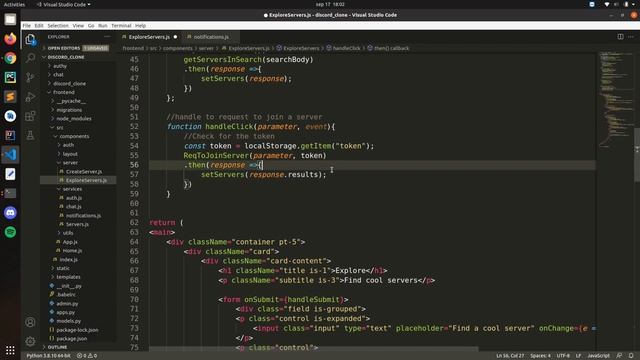The width and height of the screenshot is (640, 360).
Task: Open the File menu
Action: [x=27, y=25]
